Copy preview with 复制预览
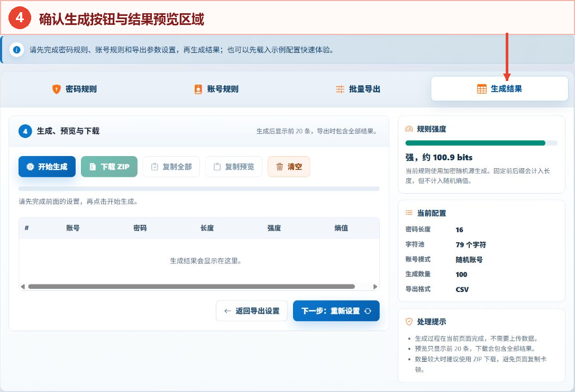Screen dimensions: 575x392 click(234, 167)
